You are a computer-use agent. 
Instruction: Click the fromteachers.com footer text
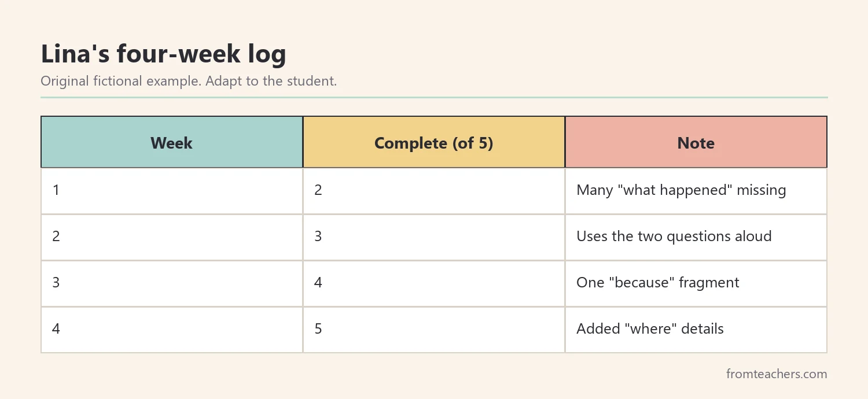tap(777, 374)
